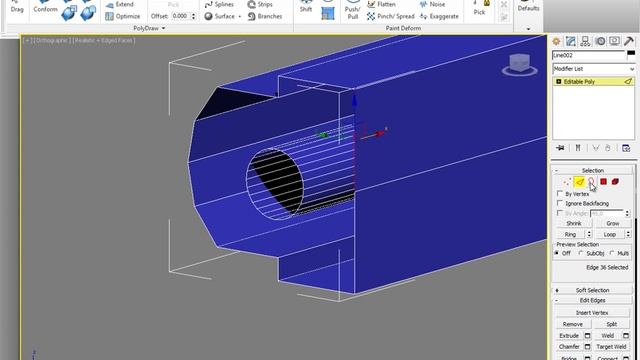Adjust the Offset value spinner

click(x=193, y=16)
